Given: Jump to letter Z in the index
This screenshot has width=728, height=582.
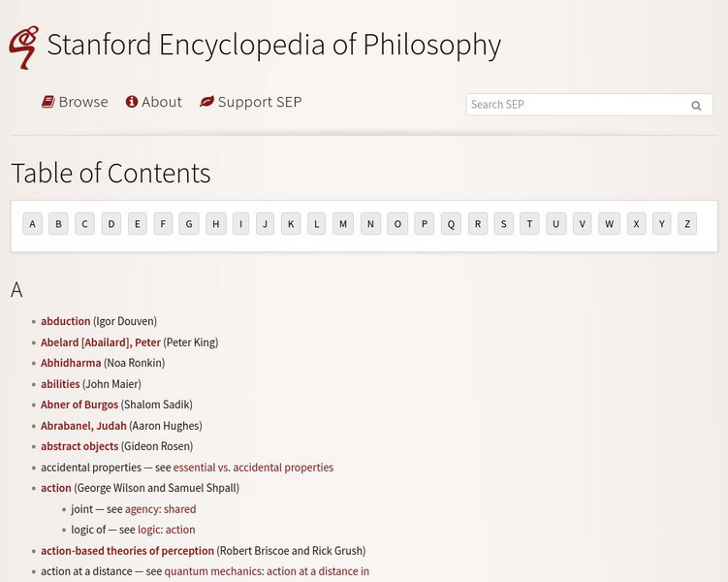Looking at the screenshot, I should point(687,224).
